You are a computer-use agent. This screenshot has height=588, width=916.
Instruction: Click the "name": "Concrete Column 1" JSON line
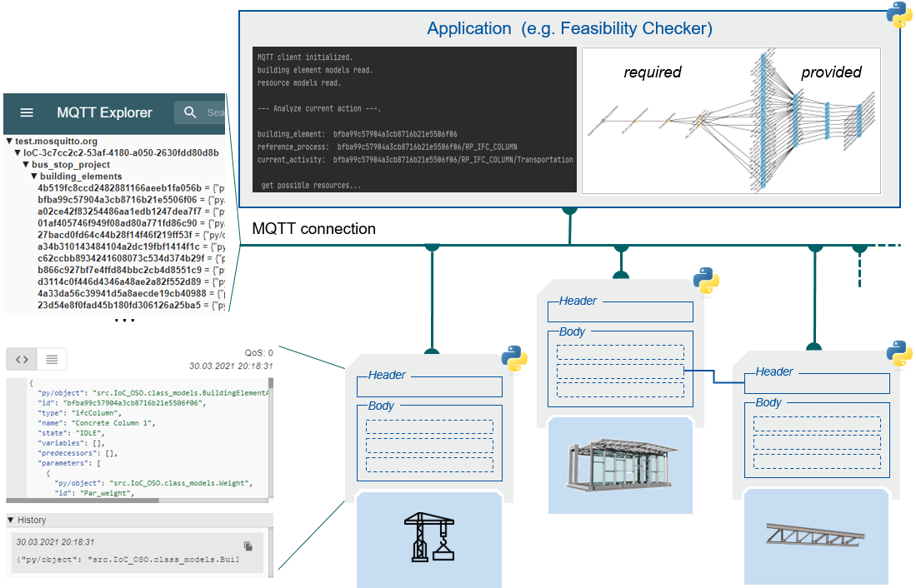pos(97,423)
